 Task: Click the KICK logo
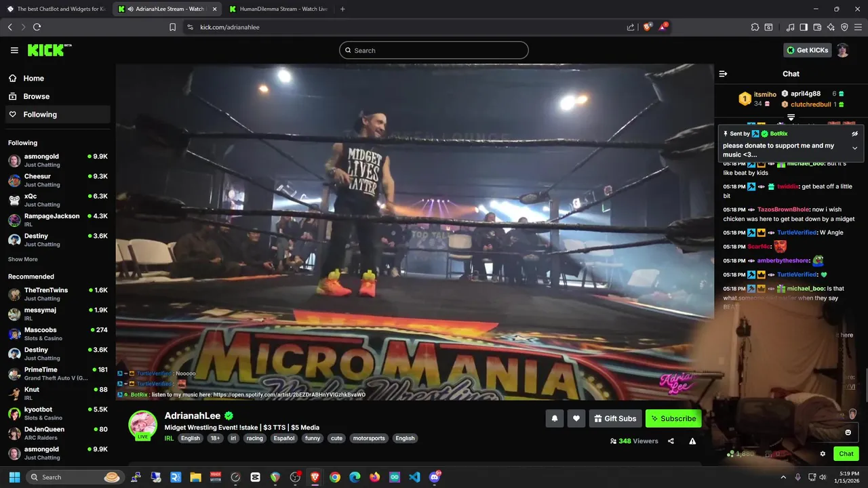coord(50,50)
